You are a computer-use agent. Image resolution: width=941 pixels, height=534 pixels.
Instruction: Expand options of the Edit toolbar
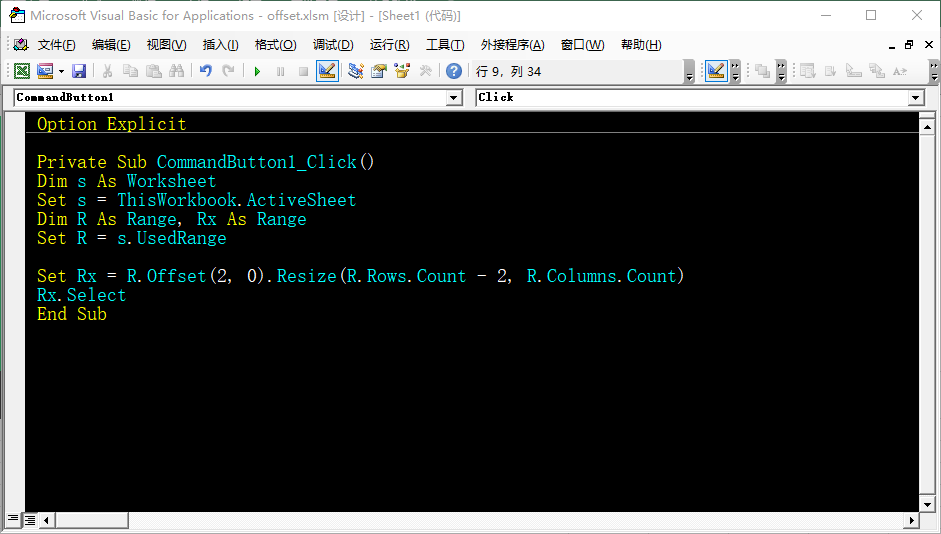pyautogui.click(x=934, y=71)
